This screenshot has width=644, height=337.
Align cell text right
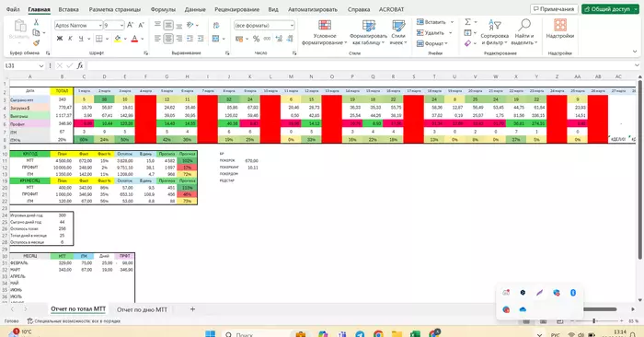(179, 39)
